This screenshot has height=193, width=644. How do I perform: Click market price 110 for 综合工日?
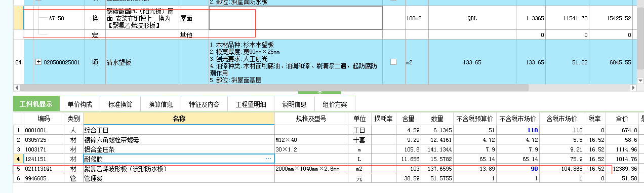518,131
